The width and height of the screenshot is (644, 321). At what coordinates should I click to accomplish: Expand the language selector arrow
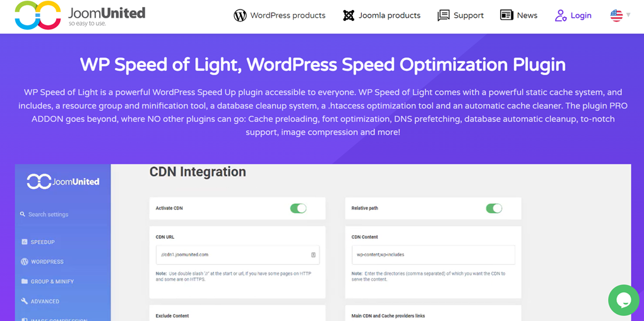click(628, 15)
